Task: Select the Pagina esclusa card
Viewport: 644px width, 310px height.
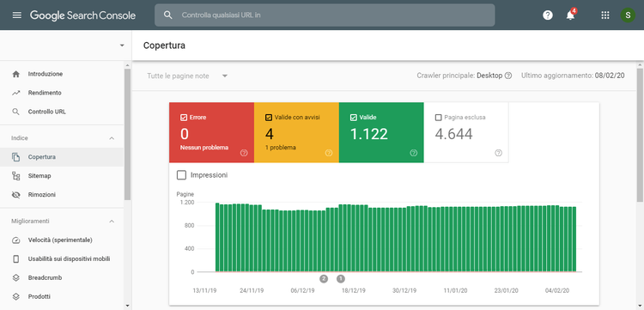Action: pos(466,132)
